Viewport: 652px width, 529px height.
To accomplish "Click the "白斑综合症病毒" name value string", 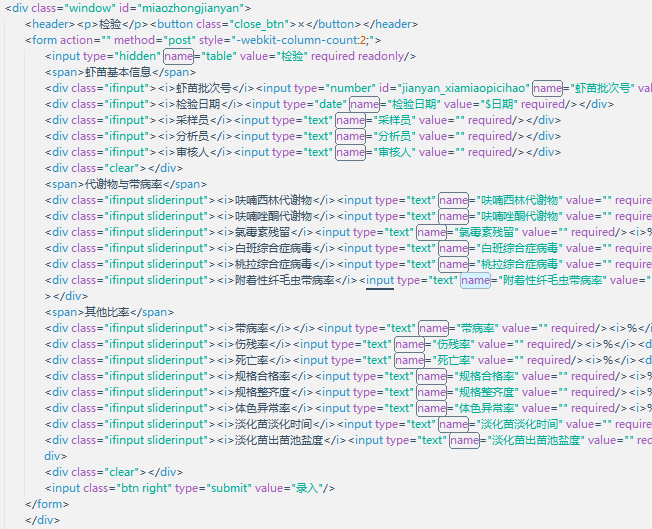I will click(x=519, y=248).
